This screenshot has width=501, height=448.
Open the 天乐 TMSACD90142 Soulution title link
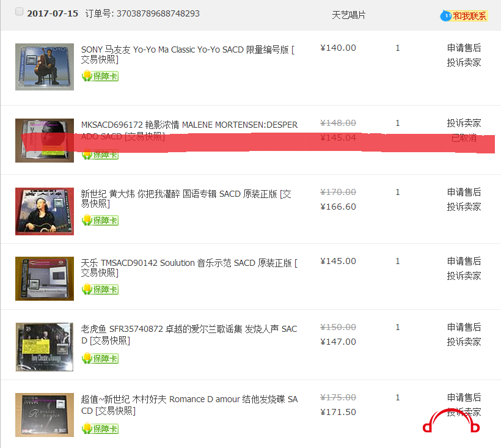pos(189,268)
